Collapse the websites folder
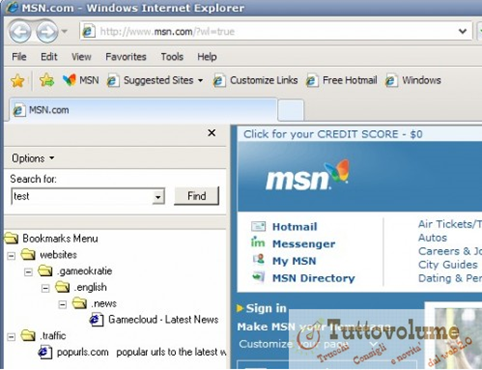Screen dimensions: 482x370 click(11, 256)
